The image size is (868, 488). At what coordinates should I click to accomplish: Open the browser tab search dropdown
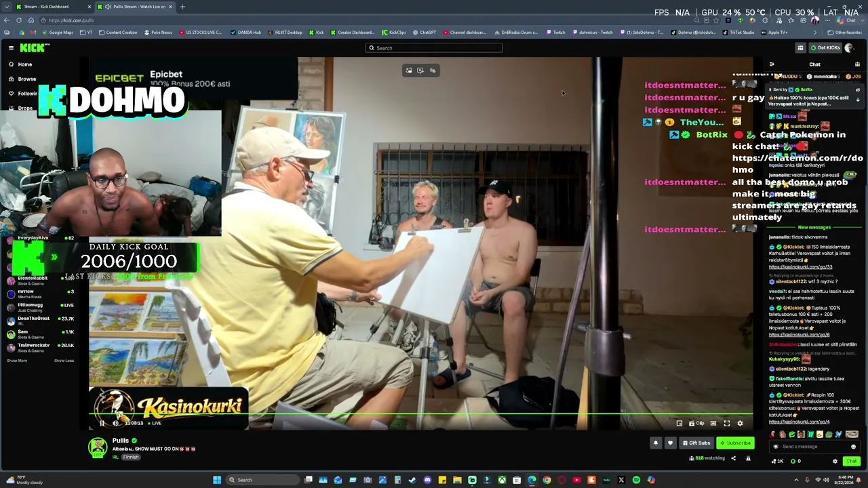point(6,7)
